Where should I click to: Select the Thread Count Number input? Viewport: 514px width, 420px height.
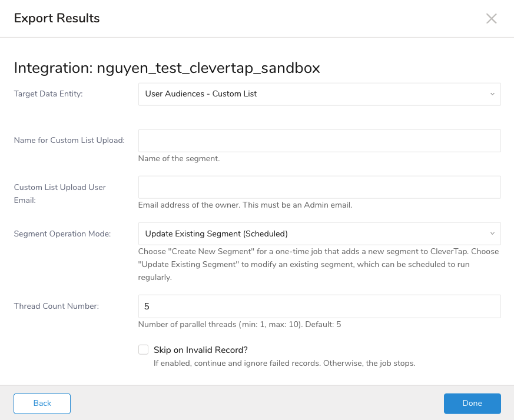[319, 306]
